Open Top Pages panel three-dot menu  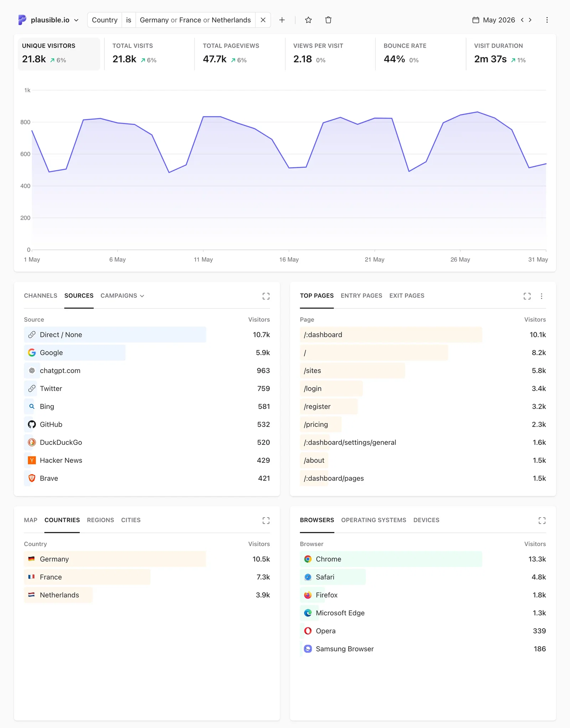click(541, 296)
